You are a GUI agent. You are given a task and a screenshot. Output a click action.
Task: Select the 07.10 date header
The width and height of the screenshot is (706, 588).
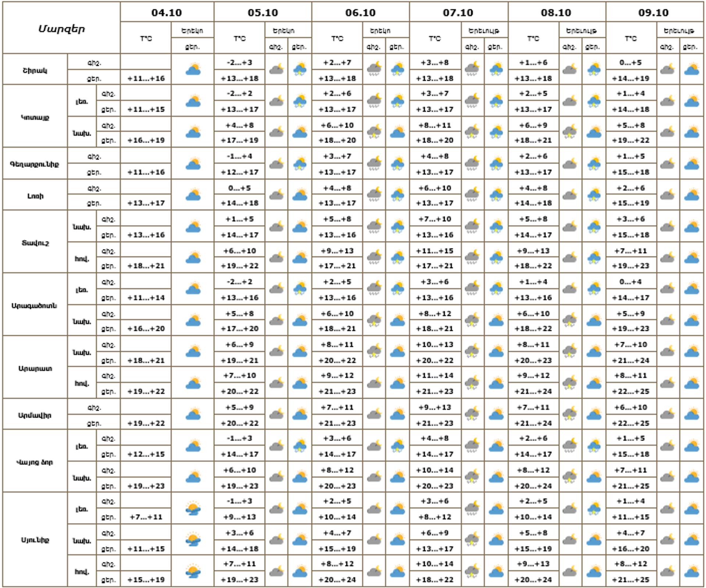point(458,12)
